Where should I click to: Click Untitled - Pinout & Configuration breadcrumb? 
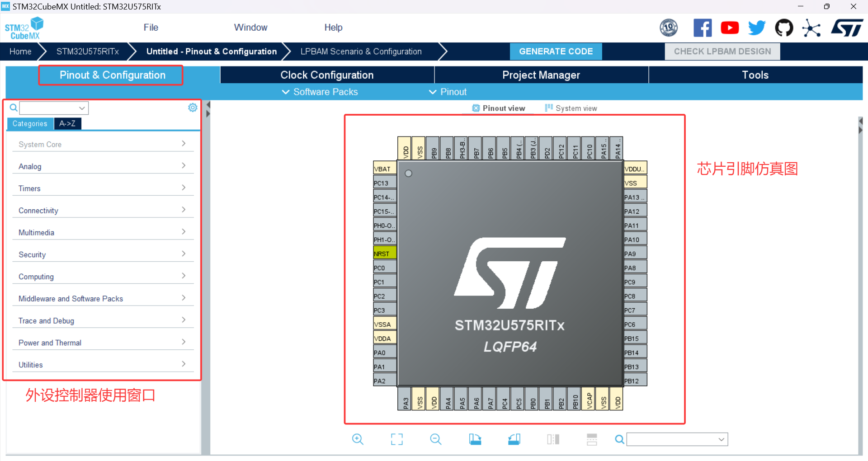point(211,52)
